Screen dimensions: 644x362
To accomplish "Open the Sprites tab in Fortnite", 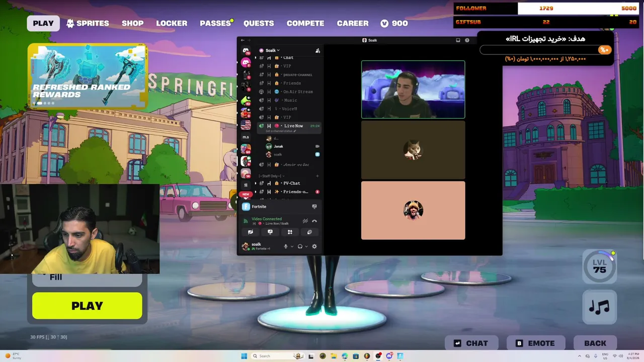I will click(88, 23).
